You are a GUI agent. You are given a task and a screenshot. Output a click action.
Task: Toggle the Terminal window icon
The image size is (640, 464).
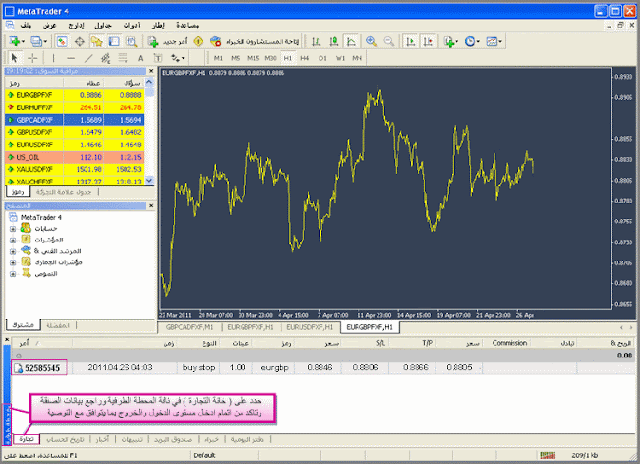[x=114, y=41]
